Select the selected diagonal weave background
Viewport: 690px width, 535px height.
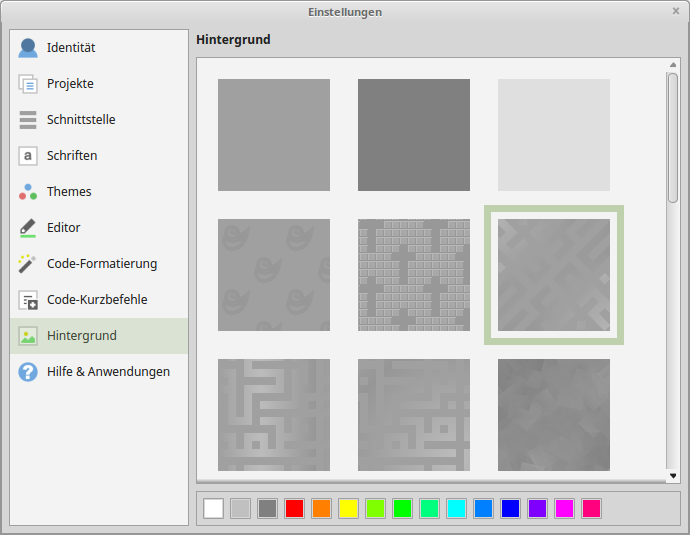(554, 275)
